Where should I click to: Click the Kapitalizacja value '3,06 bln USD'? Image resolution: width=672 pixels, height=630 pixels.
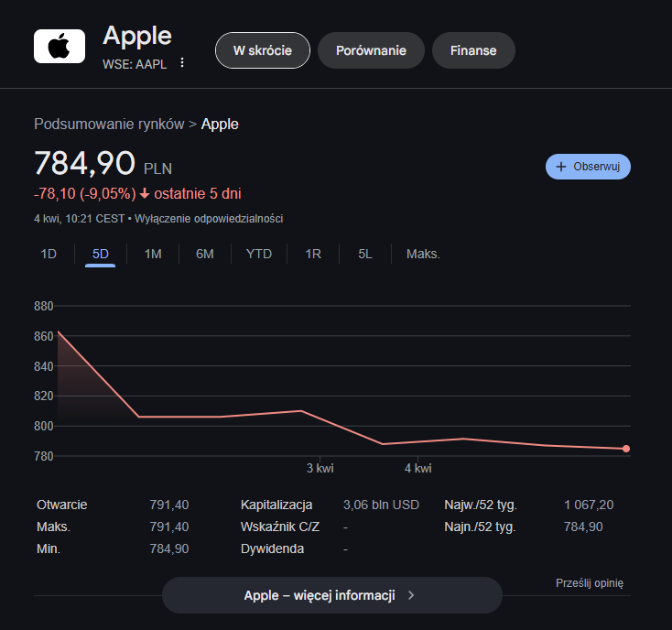(x=381, y=505)
